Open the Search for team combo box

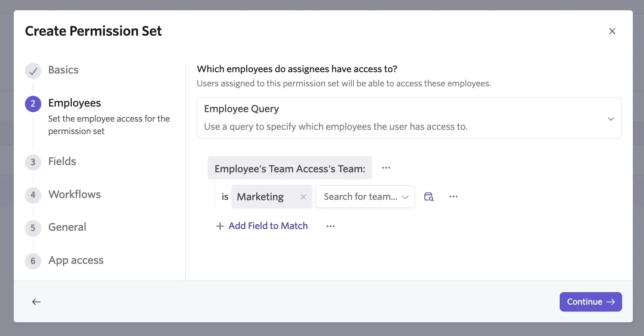pyautogui.click(x=365, y=197)
